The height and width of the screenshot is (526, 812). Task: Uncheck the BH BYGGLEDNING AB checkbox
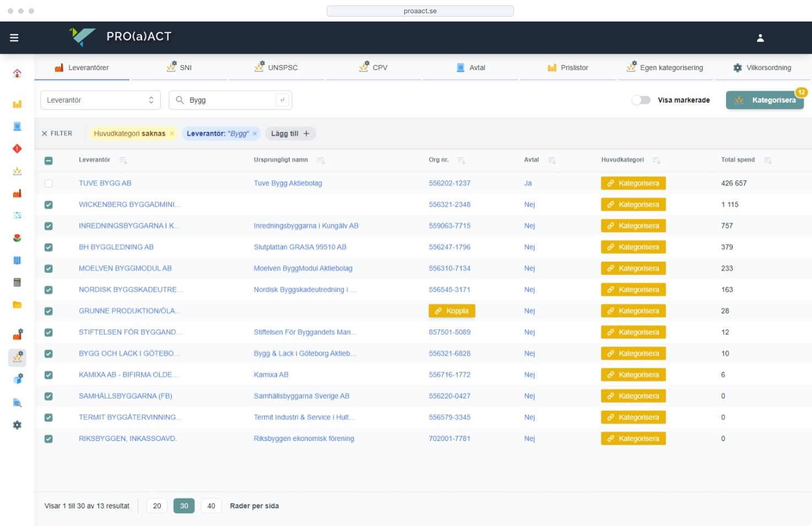click(x=48, y=247)
